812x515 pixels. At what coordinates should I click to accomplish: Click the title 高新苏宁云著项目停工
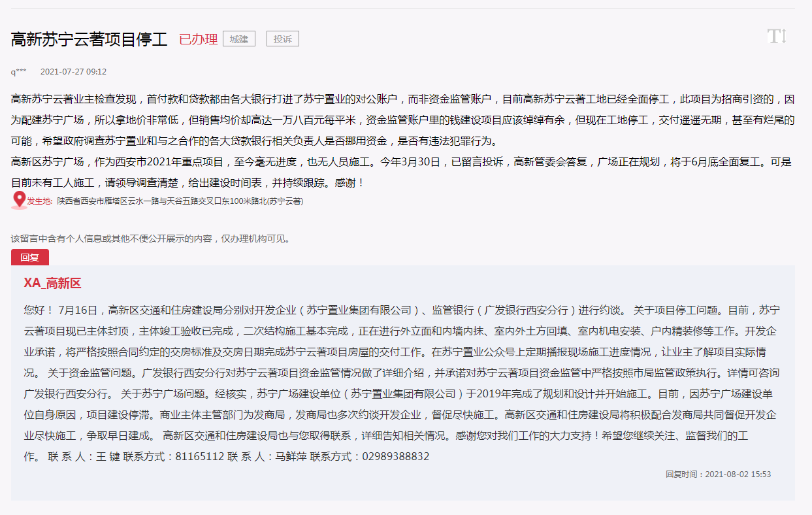coord(89,39)
